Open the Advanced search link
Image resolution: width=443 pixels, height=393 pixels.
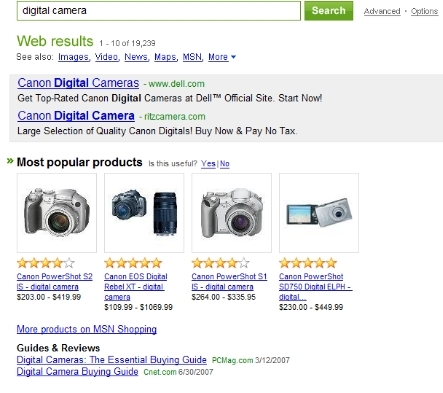click(382, 11)
